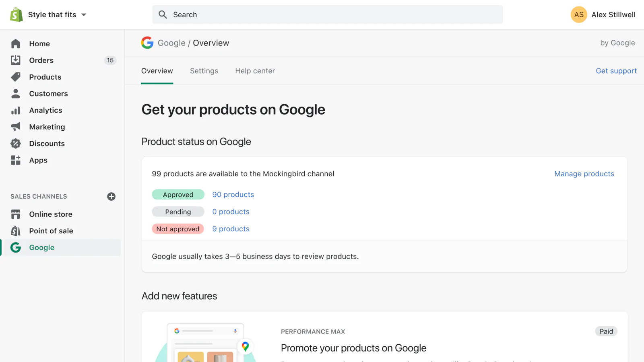This screenshot has width=644, height=362.
Task: Click the Paid badge on Performance Max
Action: 606,331
